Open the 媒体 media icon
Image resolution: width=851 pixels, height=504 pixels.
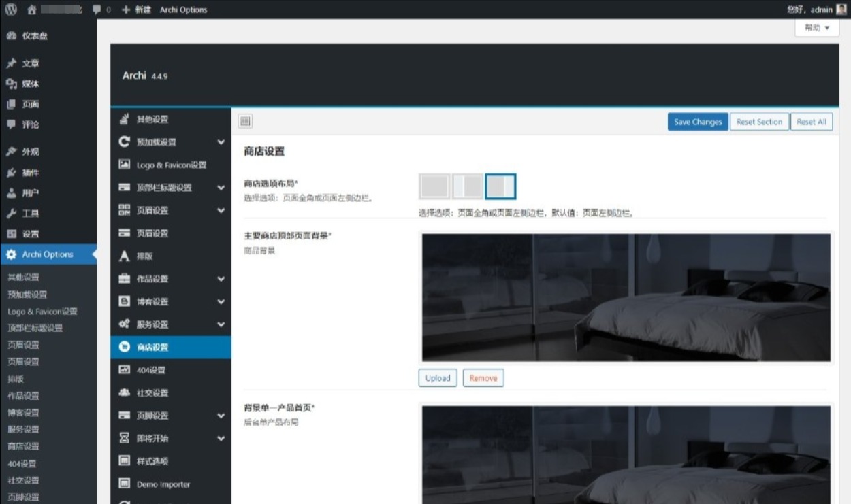coord(11,84)
